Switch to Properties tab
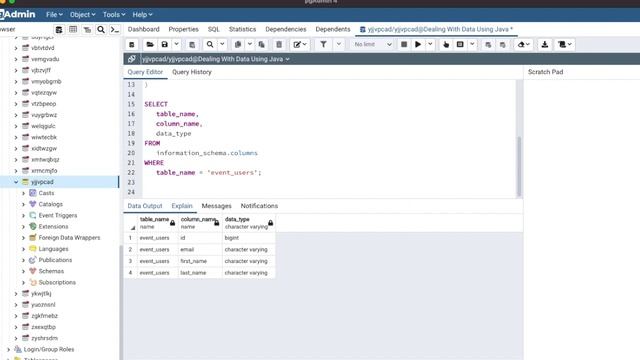 click(x=183, y=29)
